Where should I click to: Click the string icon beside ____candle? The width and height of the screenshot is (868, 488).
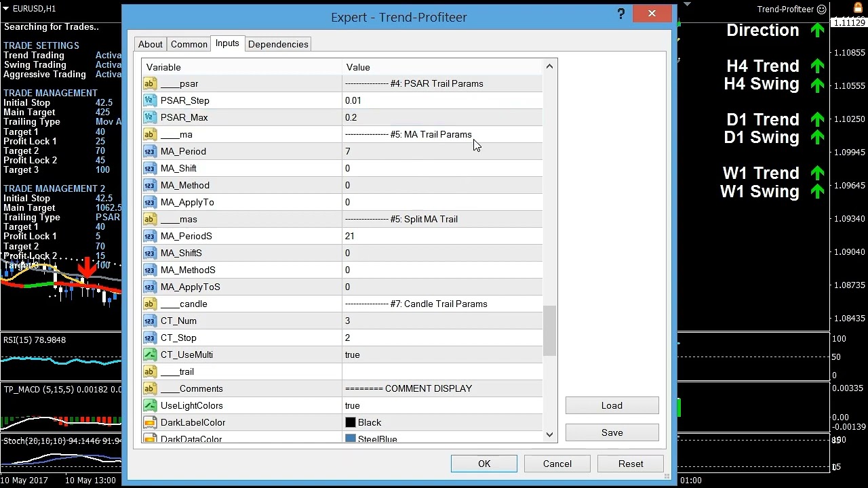click(x=150, y=304)
